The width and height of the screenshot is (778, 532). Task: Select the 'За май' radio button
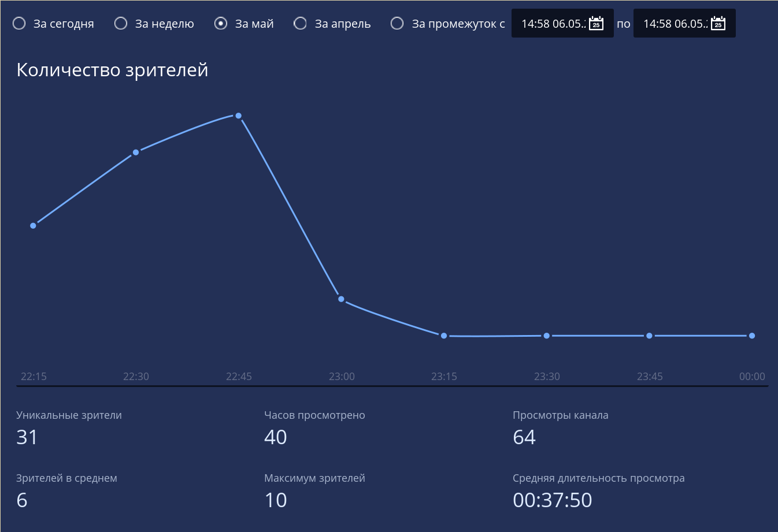click(221, 24)
